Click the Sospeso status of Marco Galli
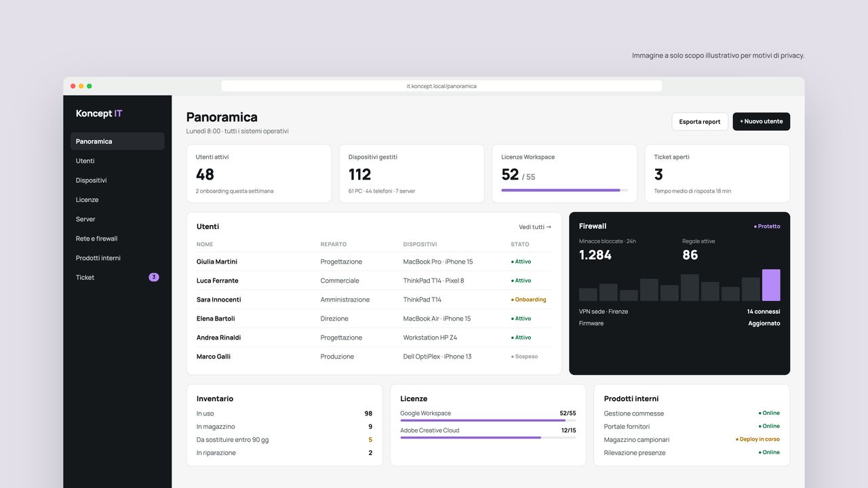868x488 pixels. point(524,357)
